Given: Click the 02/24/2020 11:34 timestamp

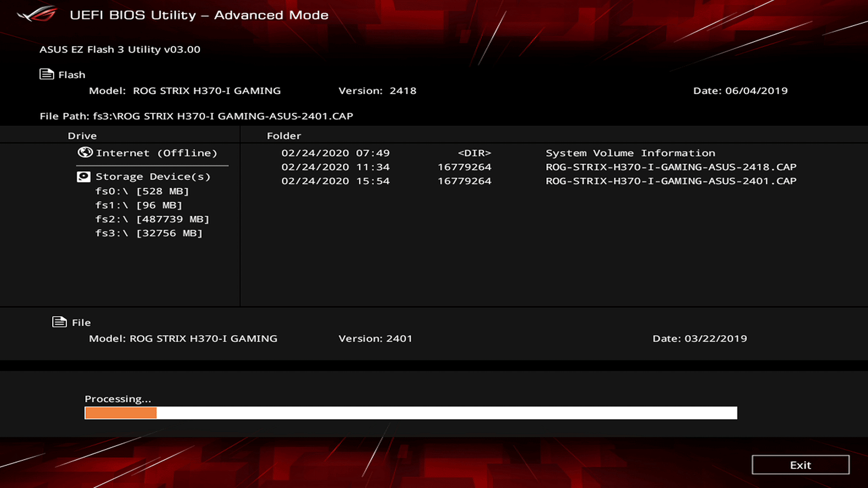Looking at the screenshot, I should coord(335,167).
